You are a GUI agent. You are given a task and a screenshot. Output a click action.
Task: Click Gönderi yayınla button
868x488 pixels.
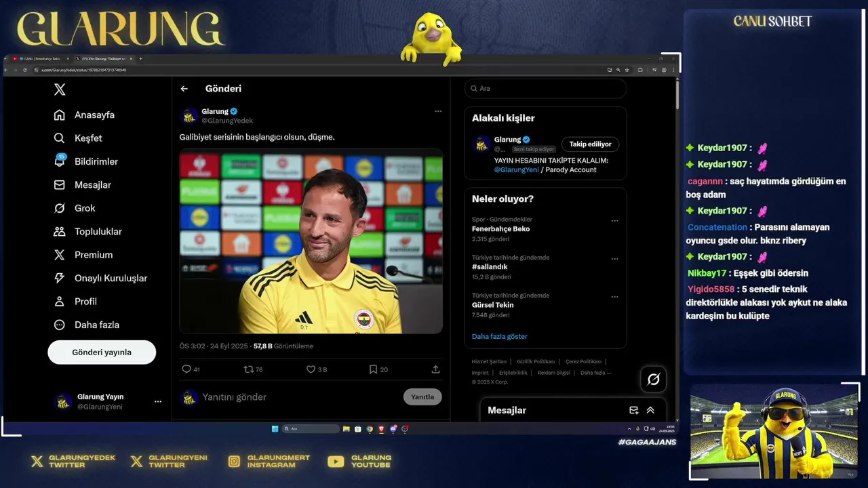click(x=102, y=352)
